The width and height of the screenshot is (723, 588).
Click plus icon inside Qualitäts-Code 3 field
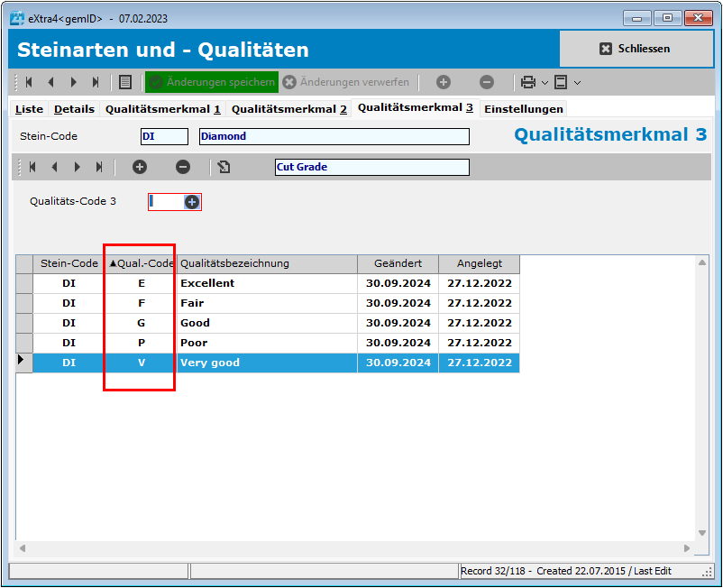coord(192,202)
